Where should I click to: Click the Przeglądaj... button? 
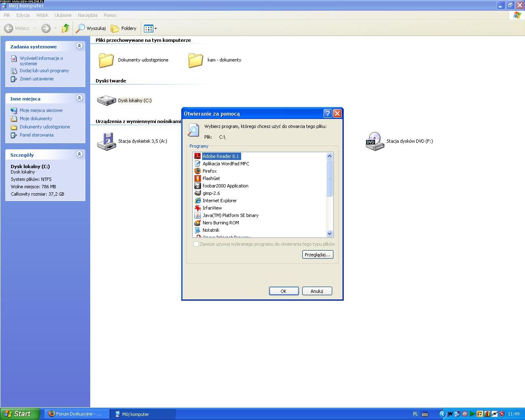pos(317,255)
